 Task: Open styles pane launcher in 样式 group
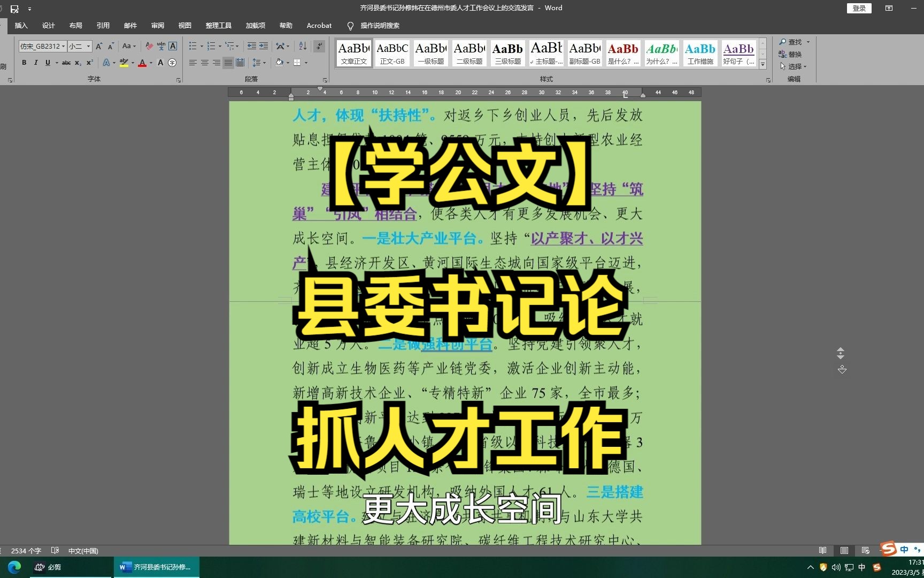click(768, 80)
